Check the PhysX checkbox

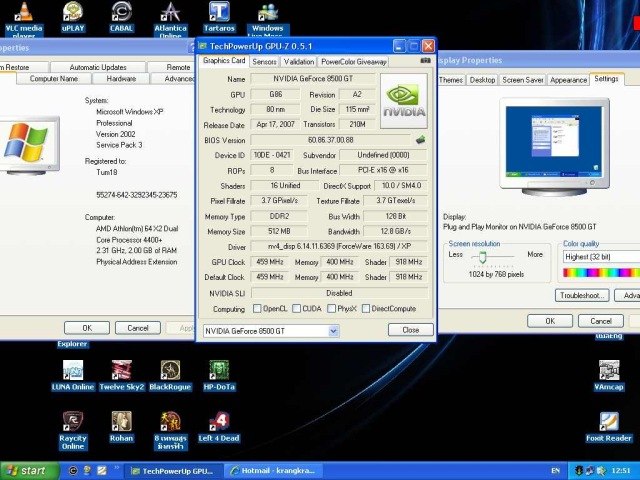coord(331,309)
